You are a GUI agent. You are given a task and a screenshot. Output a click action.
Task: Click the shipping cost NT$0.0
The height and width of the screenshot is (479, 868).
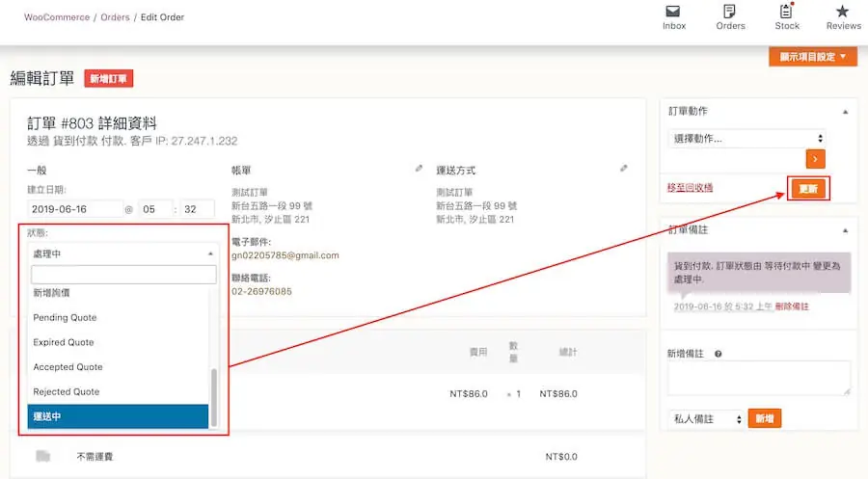pos(561,457)
